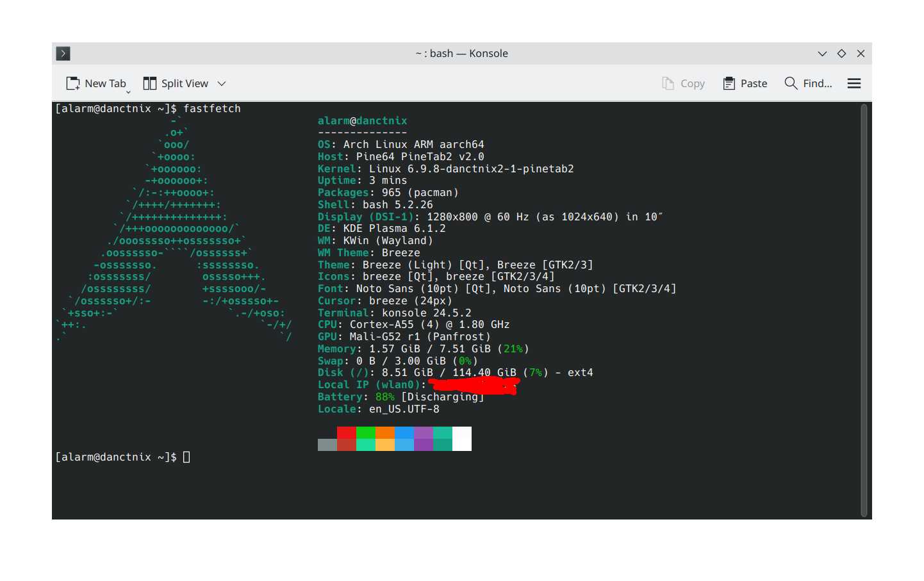The image size is (924, 581).
Task: Click the "Locale: en_US.UTF-8" line
Action: pyautogui.click(x=379, y=409)
